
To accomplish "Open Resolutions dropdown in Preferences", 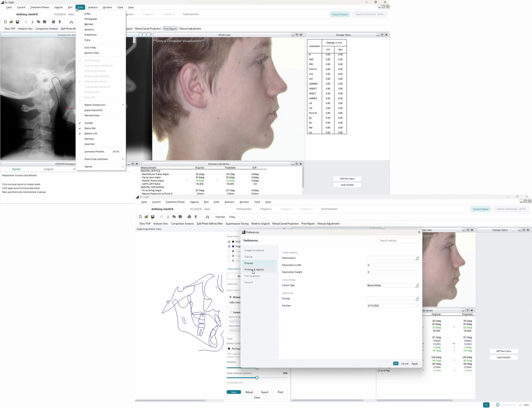I will point(393,258).
